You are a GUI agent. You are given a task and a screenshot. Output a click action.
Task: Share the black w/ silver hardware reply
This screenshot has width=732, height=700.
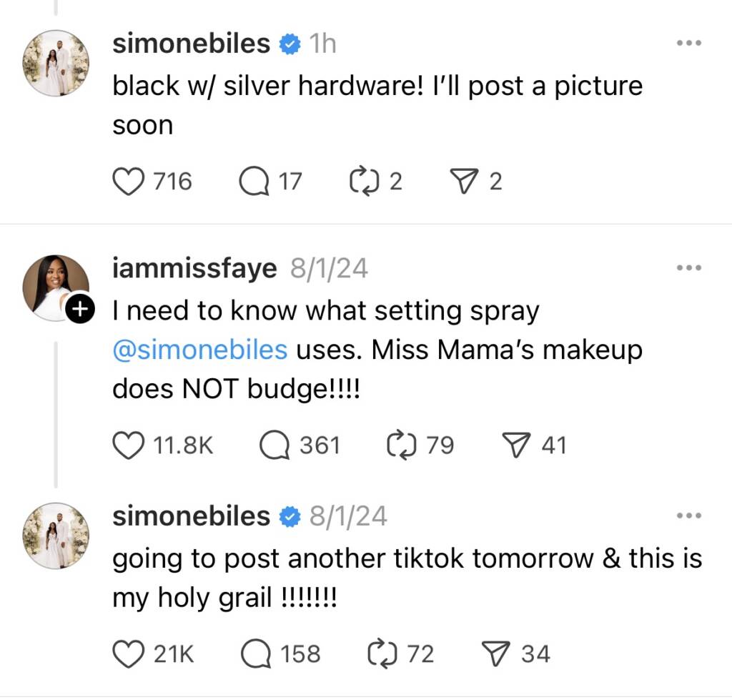[x=470, y=182]
